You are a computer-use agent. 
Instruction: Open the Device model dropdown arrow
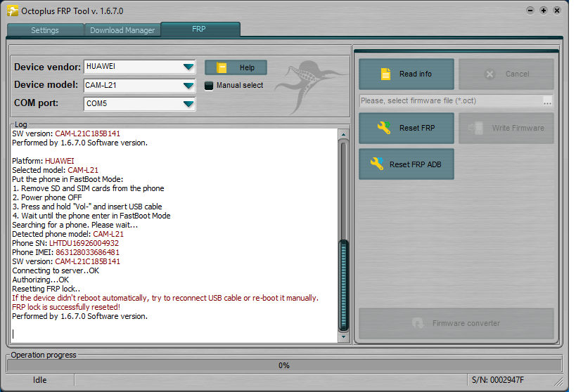[188, 86]
